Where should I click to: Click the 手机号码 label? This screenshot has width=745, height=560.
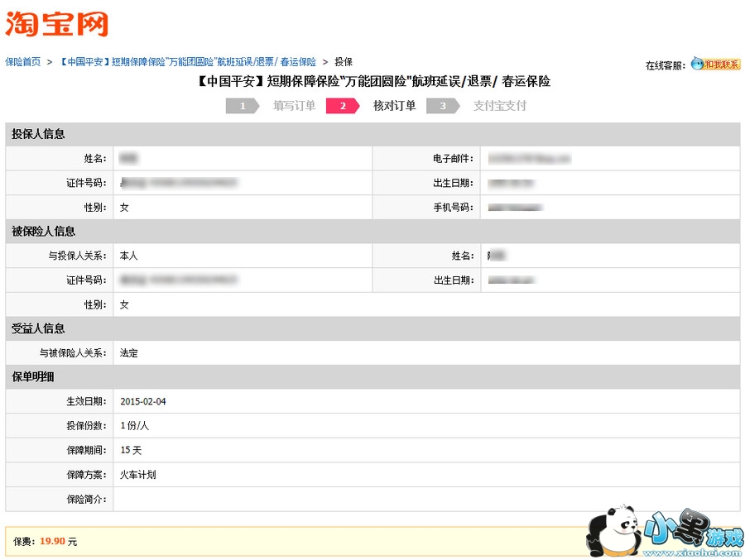(x=454, y=207)
